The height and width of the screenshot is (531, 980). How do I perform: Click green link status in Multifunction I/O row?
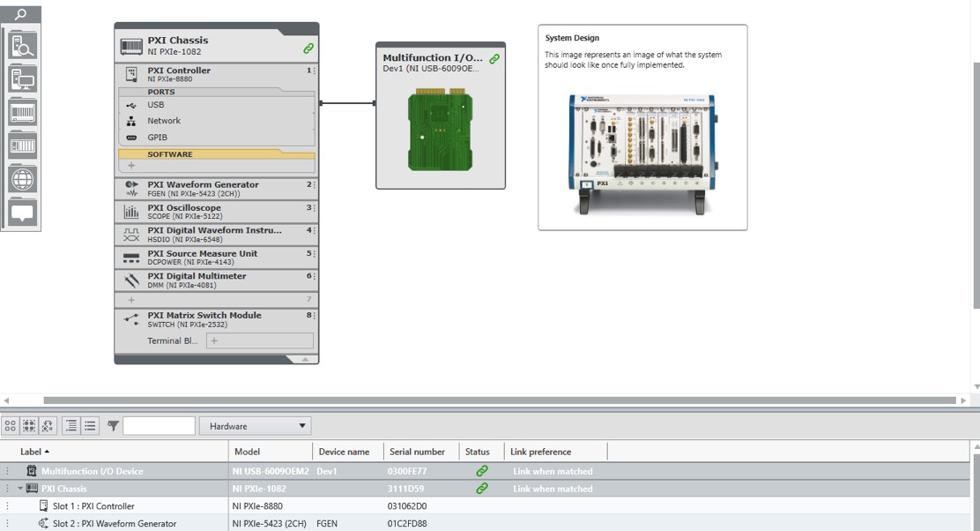[482, 471]
